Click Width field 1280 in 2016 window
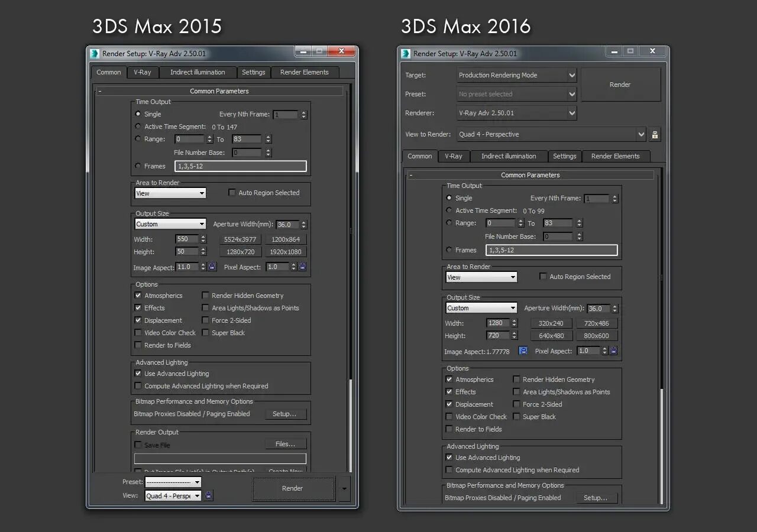Image resolution: width=757 pixels, height=532 pixels. (x=497, y=323)
